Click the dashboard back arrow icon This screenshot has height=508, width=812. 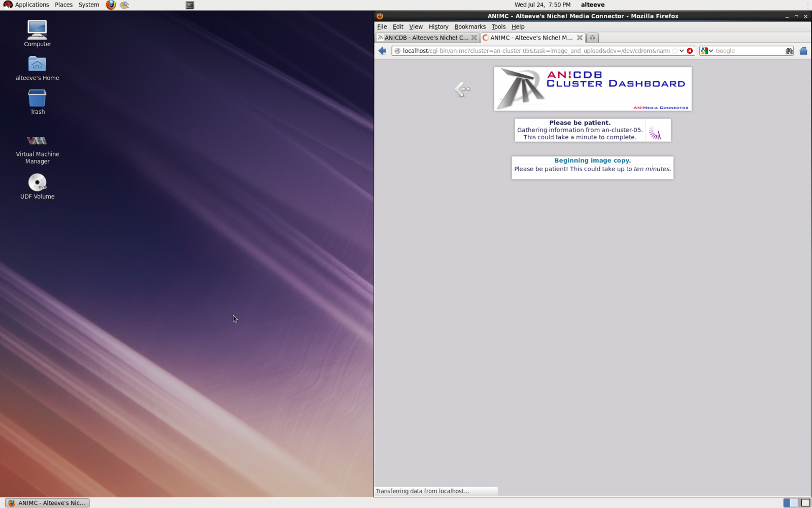462,89
